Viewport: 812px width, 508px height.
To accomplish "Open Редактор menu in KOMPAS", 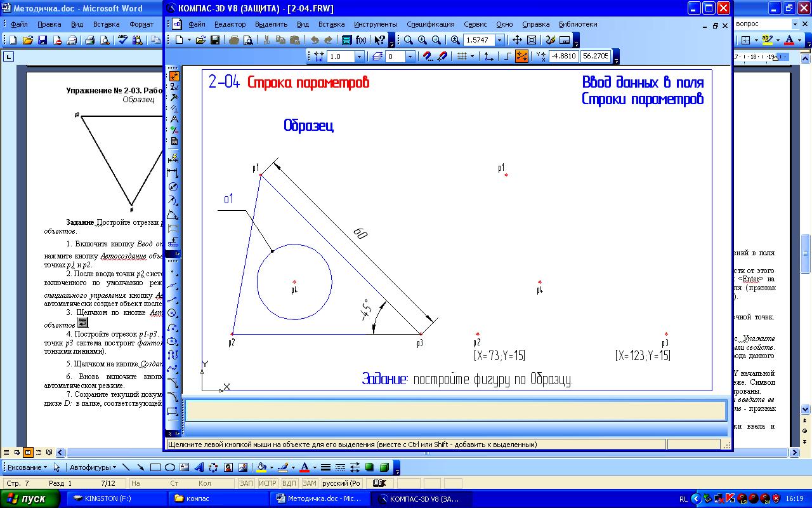I will tap(230, 24).
